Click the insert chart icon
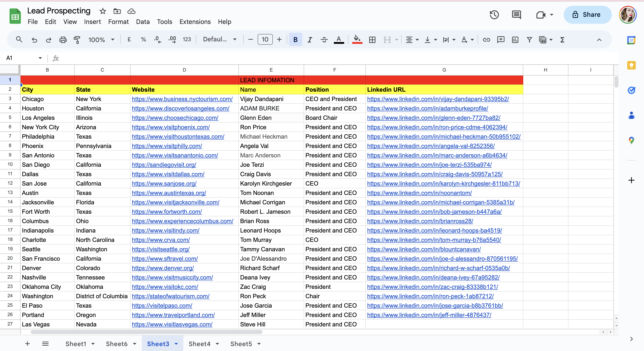This screenshot has height=351, width=644. click(515, 40)
